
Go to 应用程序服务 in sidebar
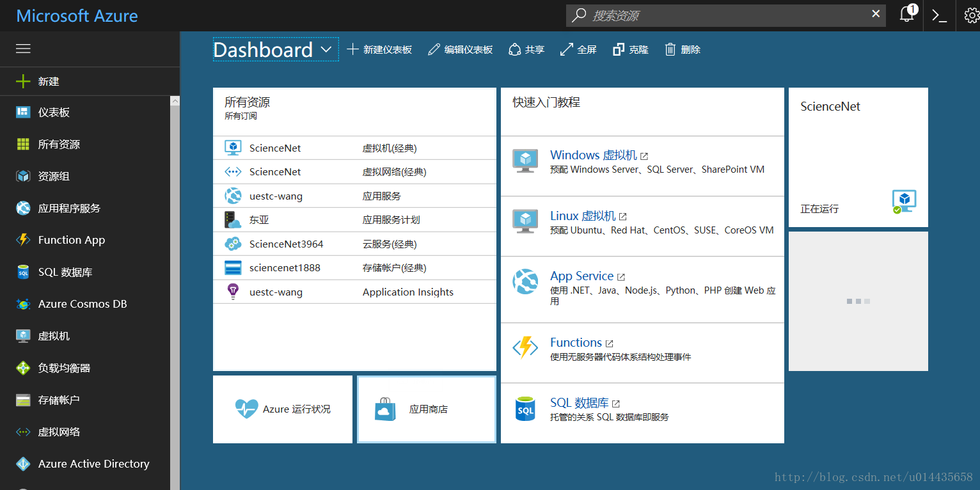pyautogui.click(x=85, y=209)
